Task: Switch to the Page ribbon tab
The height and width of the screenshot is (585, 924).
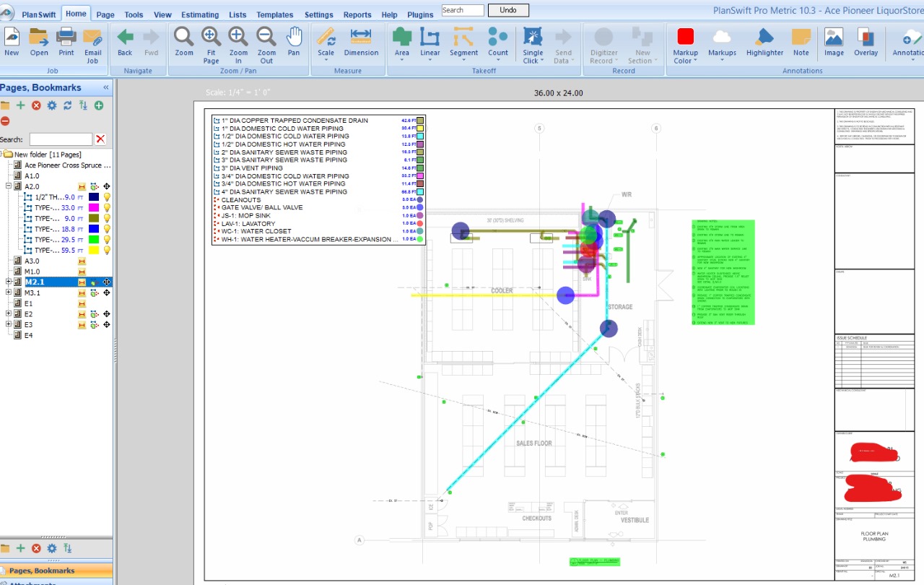Action: (x=105, y=14)
